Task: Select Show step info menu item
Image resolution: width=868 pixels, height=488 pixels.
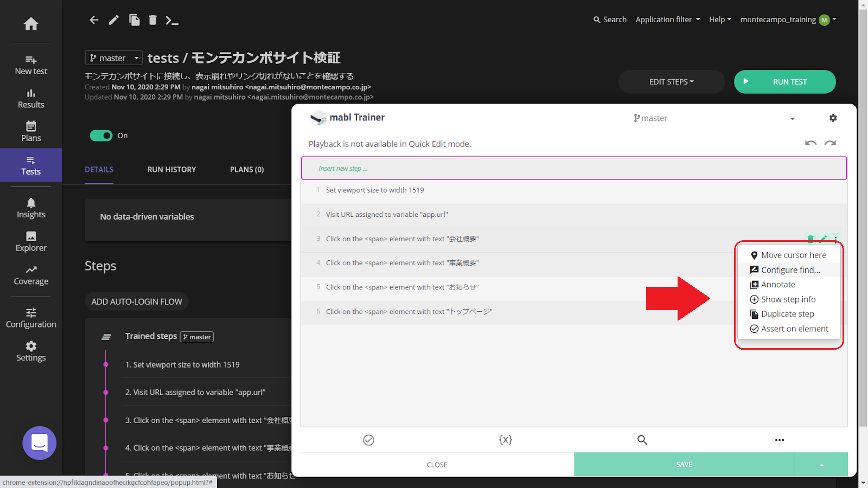Action: pyautogui.click(x=788, y=299)
